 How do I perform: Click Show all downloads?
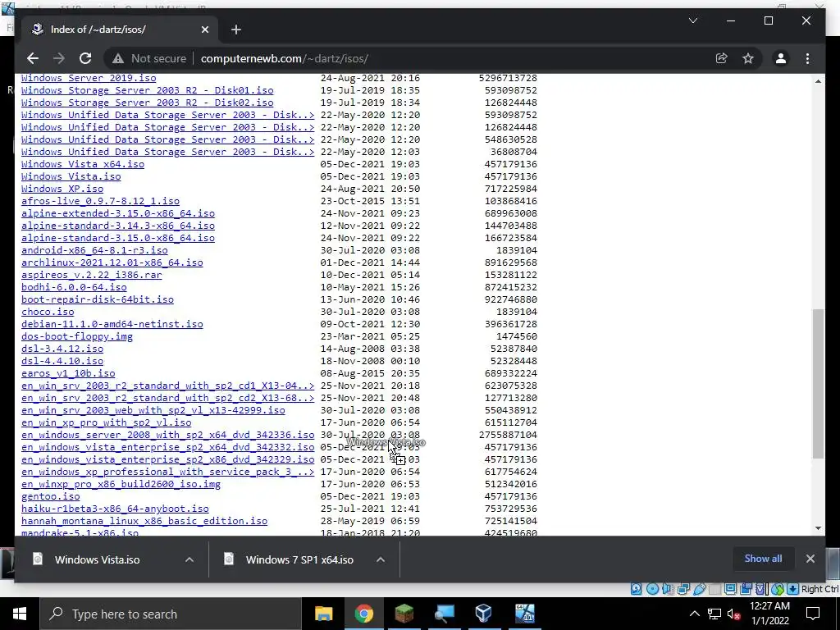point(763,558)
